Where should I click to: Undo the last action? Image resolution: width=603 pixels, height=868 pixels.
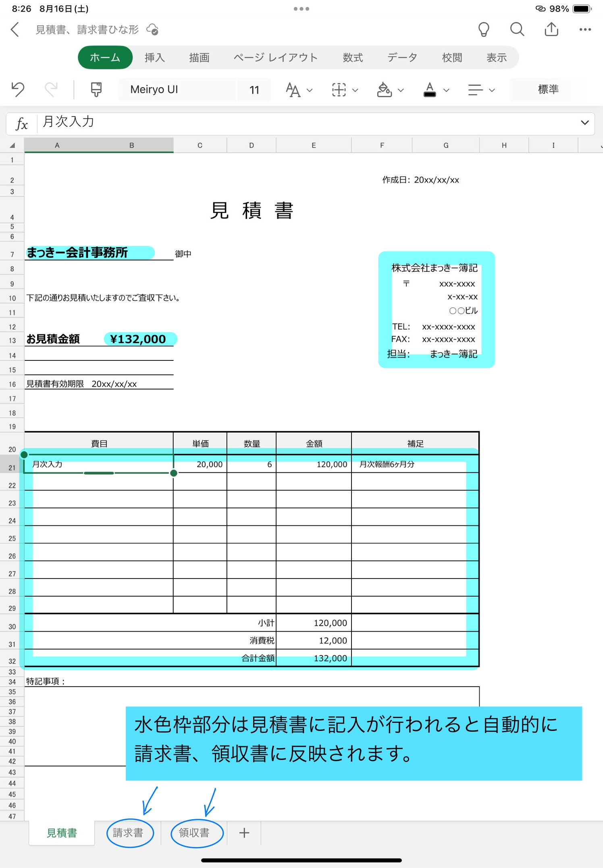tap(18, 90)
